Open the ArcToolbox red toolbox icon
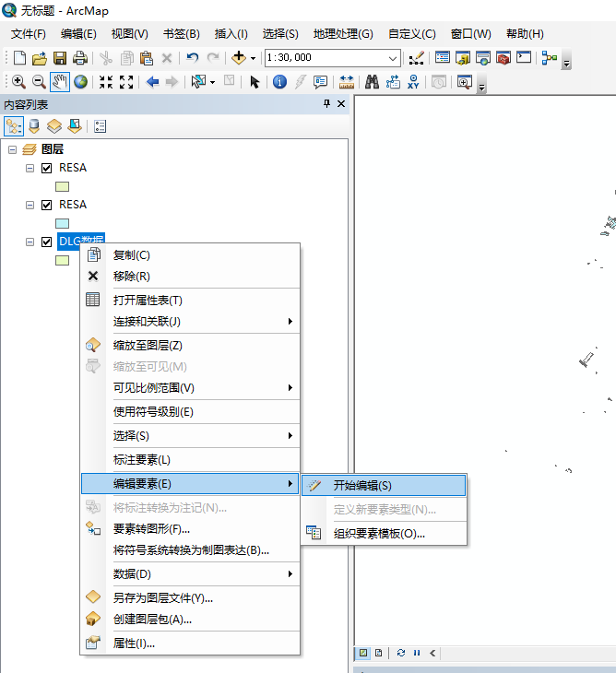This screenshot has width=616, height=673. click(x=503, y=57)
